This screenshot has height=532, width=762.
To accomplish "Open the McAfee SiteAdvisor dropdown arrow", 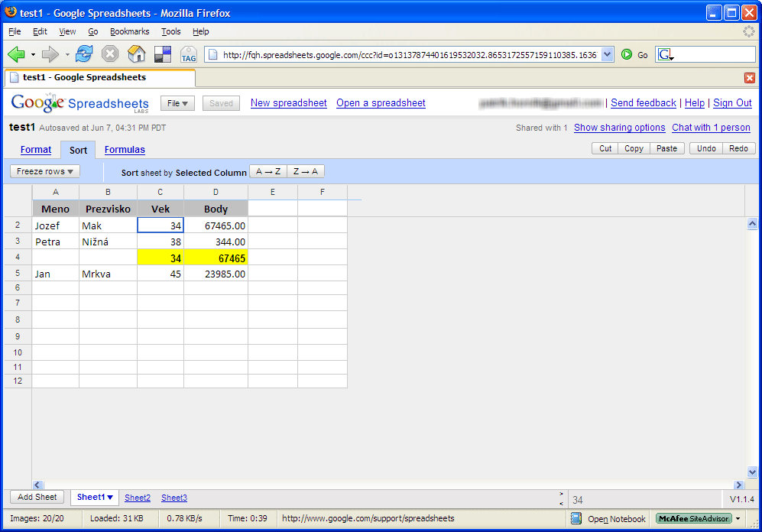I will click(738, 518).
